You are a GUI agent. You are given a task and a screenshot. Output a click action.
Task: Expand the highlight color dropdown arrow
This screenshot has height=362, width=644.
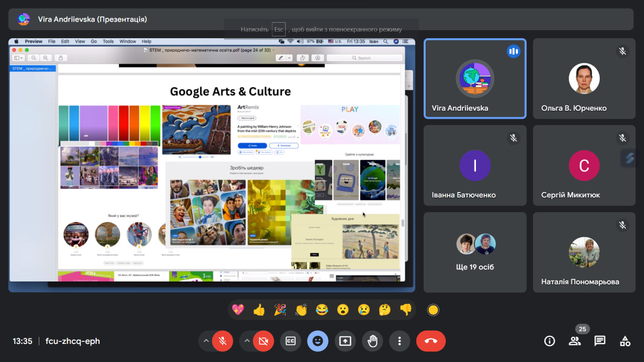coord(289,58)
